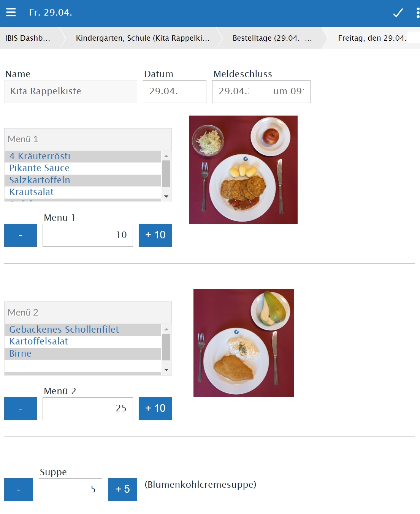
Task: Open the three-dot overflow menu
Action: [x=417, y=13]
